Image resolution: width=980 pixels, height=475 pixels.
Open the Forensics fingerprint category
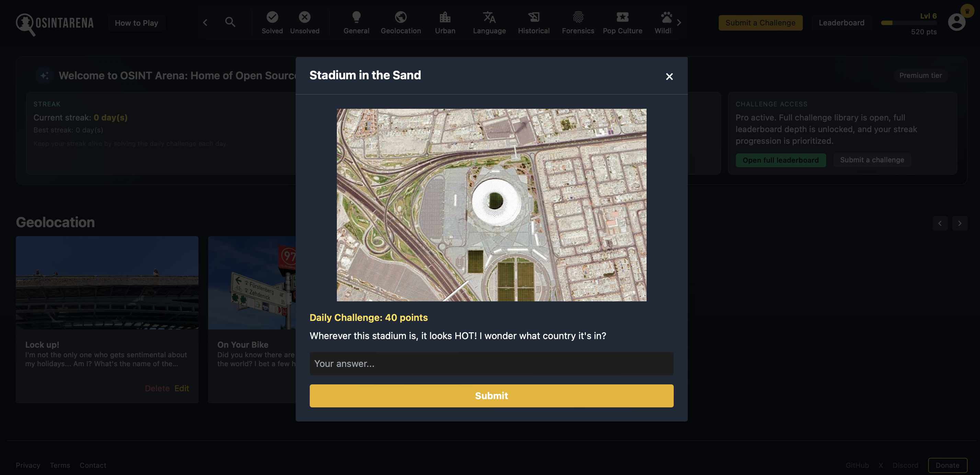click(x=578, y=22)
